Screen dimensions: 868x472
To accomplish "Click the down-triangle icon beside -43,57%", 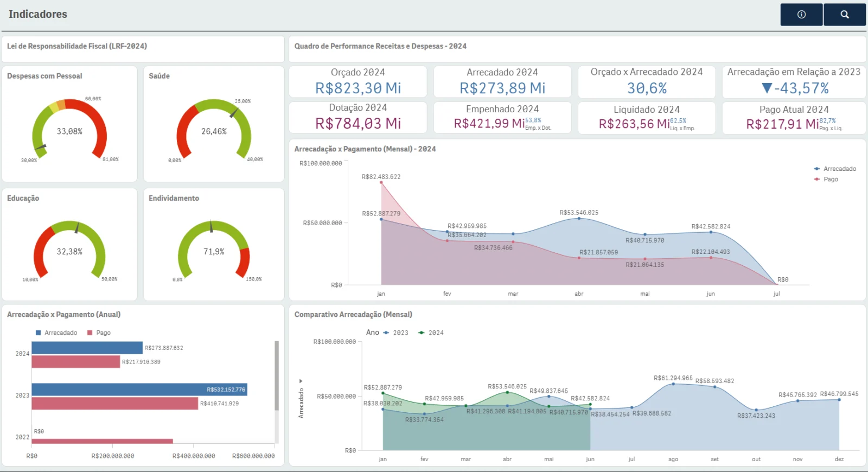I will pos(767,88).
